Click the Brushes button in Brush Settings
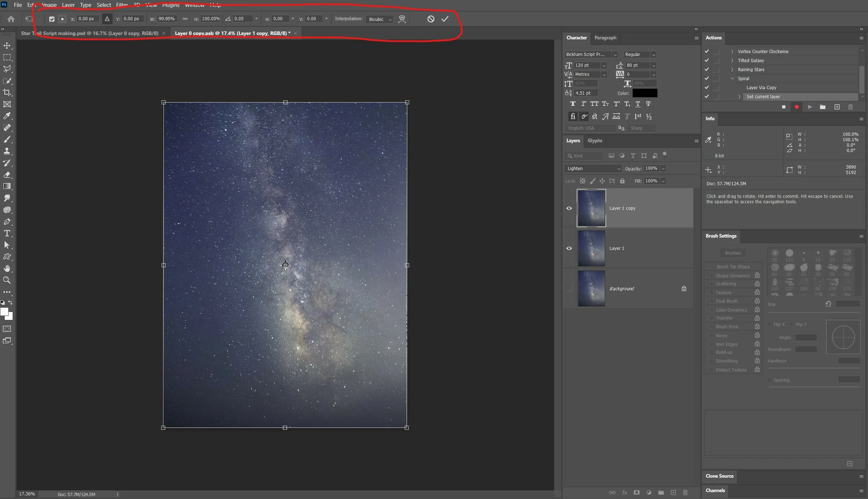The width and height of the screenshot is (868, 499). point(733,253)
